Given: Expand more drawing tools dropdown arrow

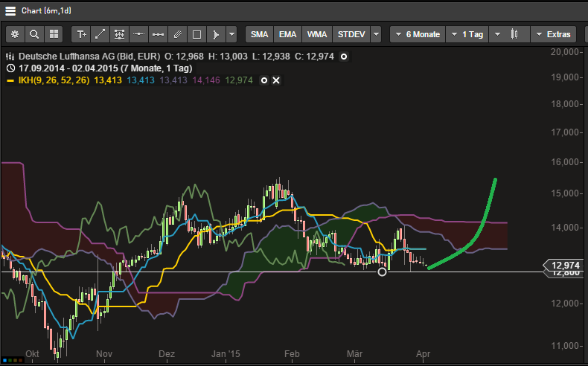Looking at the screenshot, I should coord(232,34).
